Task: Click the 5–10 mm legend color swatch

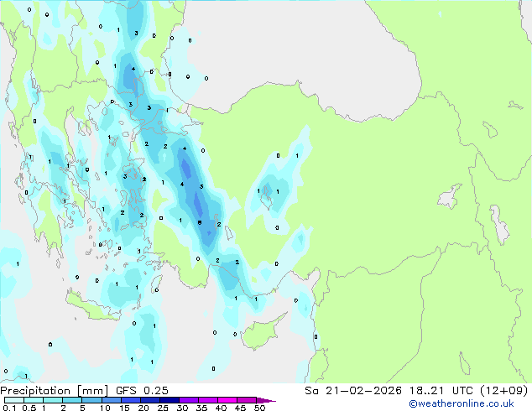Action: pyautogui.click(x=91, y=400)
